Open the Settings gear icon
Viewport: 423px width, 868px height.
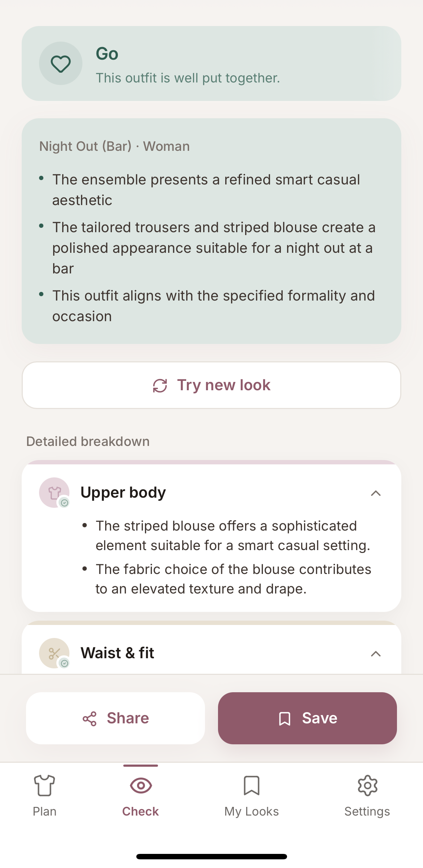[367, 786]
